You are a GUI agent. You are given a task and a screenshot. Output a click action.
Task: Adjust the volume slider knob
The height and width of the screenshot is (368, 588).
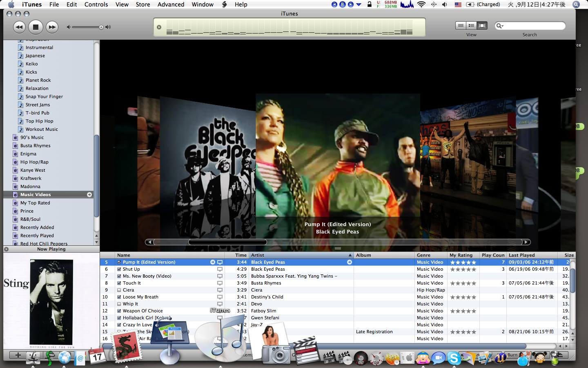pos(101,27)
